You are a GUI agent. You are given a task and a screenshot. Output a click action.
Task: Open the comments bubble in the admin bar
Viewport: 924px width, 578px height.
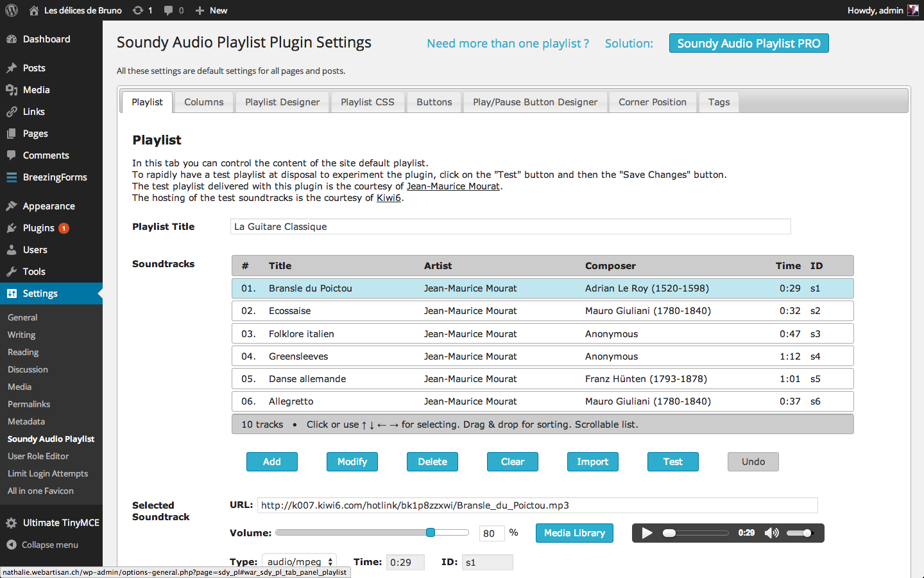coord(173,10)
